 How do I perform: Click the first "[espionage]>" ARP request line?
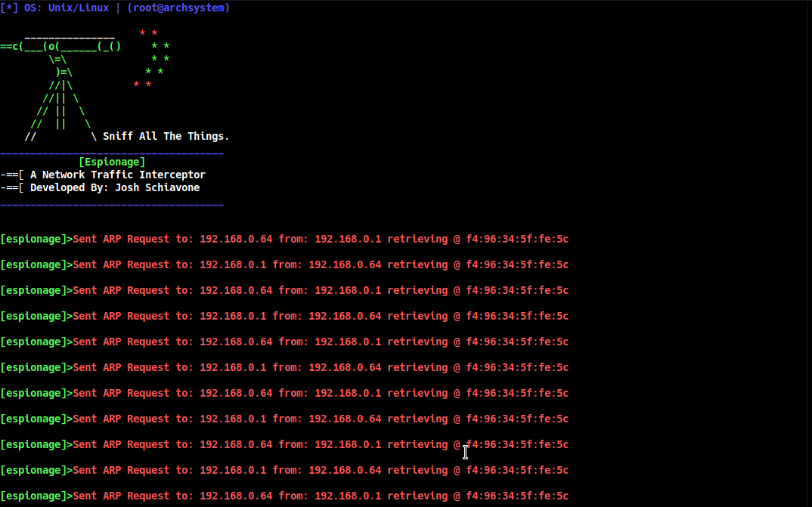[x=284, y=239]
